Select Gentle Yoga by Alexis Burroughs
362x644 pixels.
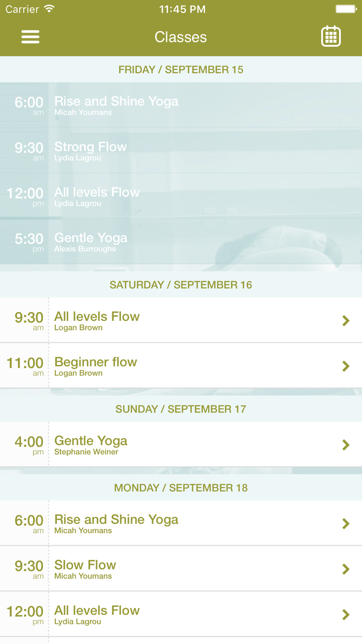(181, 242)
